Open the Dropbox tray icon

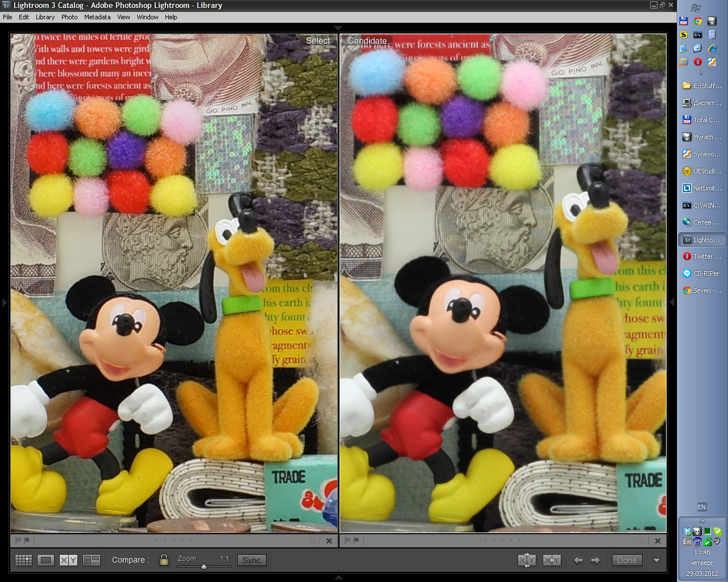tap(687, 531)
